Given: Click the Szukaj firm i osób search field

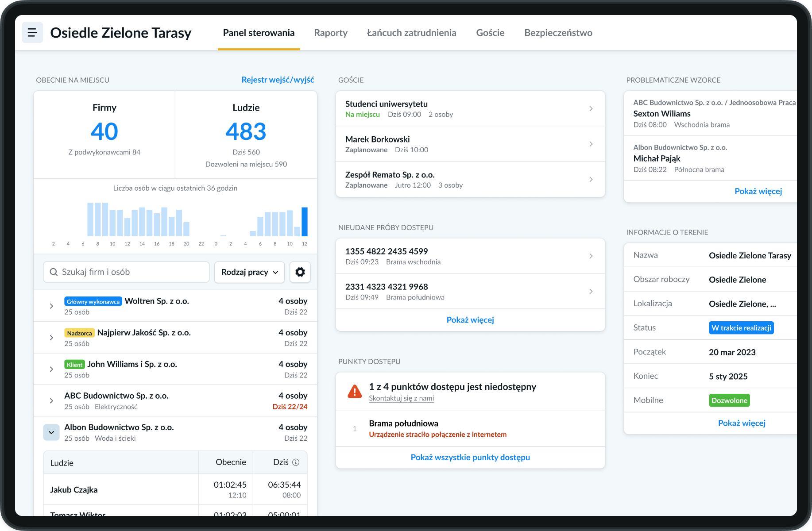Looking at the screenshot, I should 126,272.
